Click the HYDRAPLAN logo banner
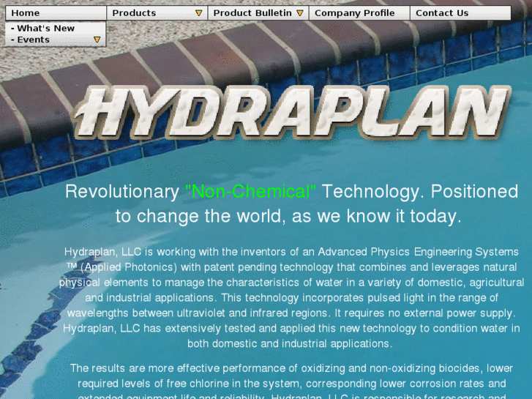 (x=292, y=113)
